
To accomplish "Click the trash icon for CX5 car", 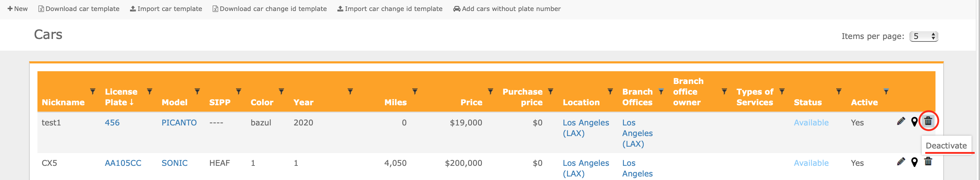I will coord(928,161).
